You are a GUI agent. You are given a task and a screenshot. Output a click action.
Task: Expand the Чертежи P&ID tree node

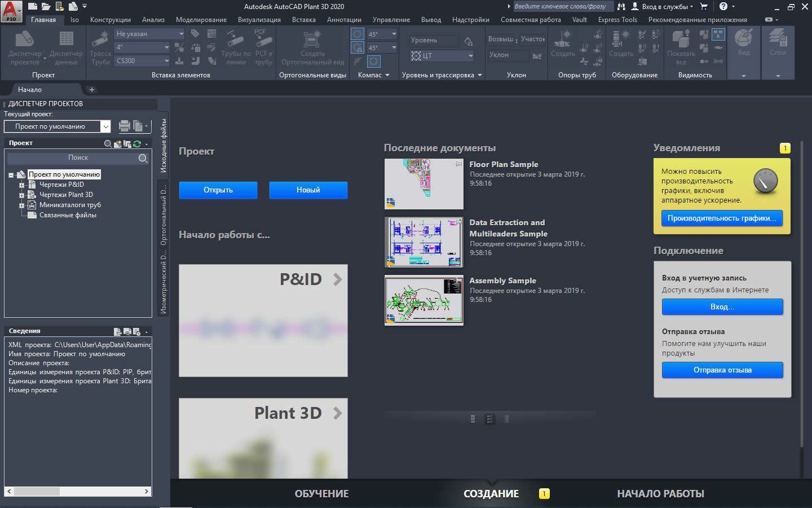[22, 185]
